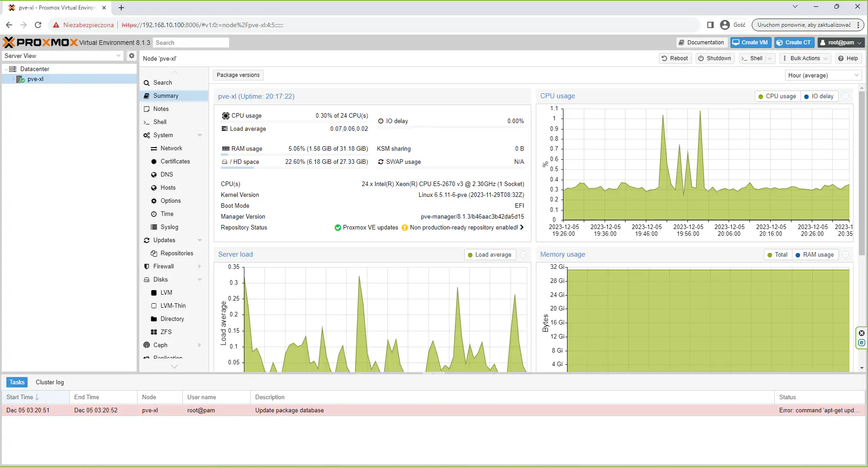Click the Package versions button
Image resolution: width=868 pixels, height=468 pixels.
point(238,75)
